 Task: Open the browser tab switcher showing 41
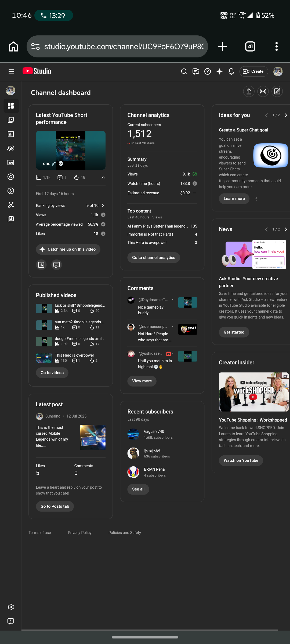point(250,46)
